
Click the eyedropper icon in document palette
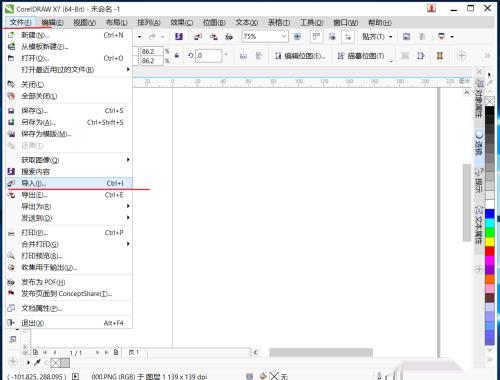pos(37,362)
